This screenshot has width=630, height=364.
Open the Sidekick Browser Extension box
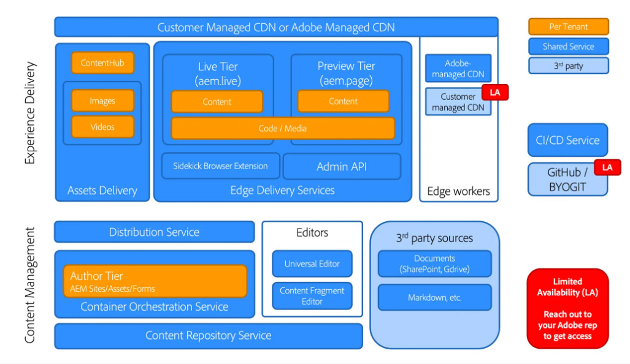coord(220,166)
